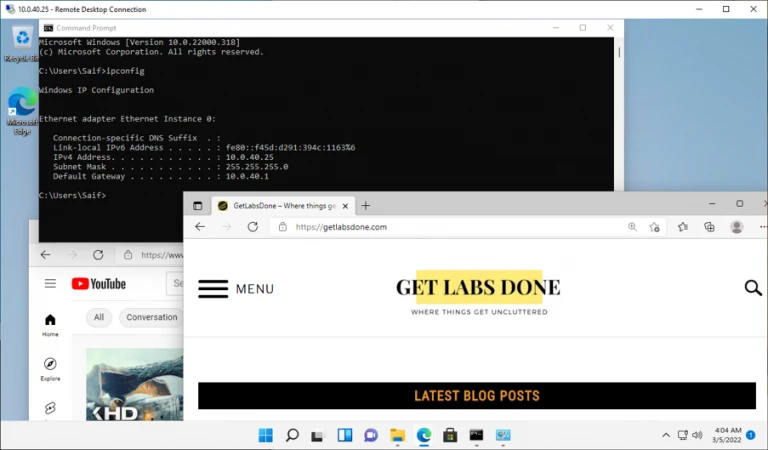Open volume tray icon

(x=697, y=435)
